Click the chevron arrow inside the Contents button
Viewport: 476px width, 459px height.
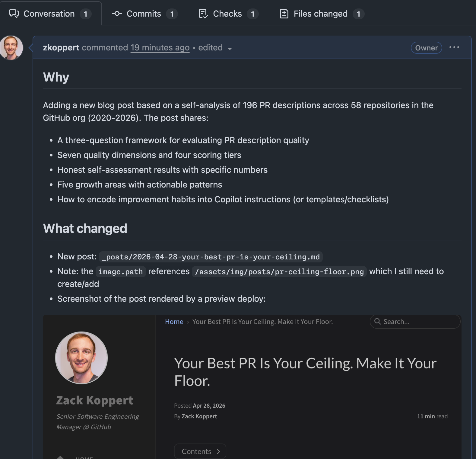(x=219, y=451)
